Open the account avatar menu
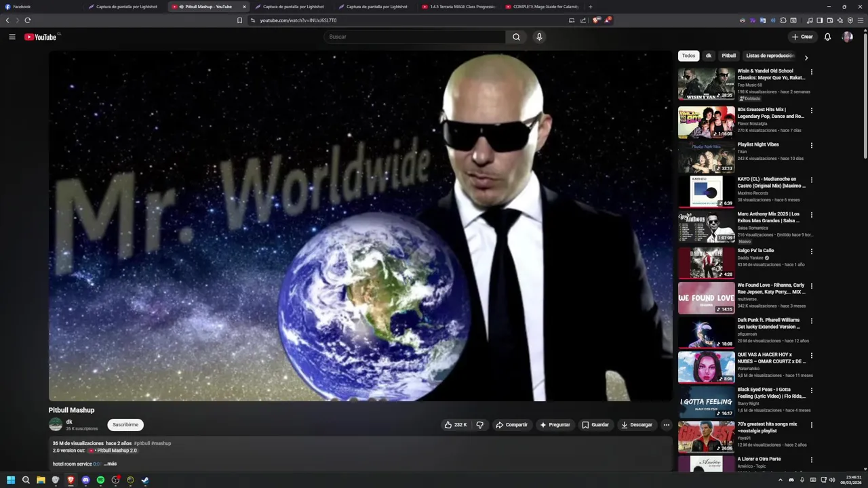868x488 pixels. coord(847,37)
